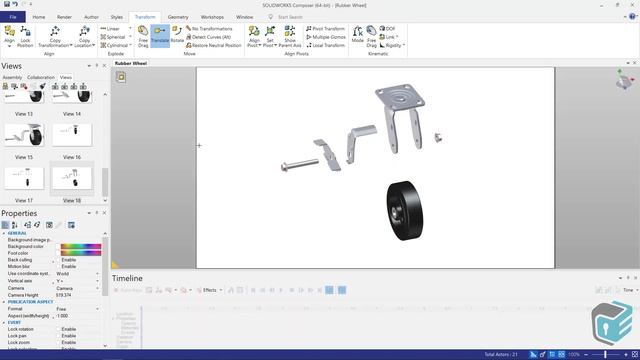Switch to the Author ribbon tab
The width and height of the screenshot is (640, 360).
tap(91, 17)
